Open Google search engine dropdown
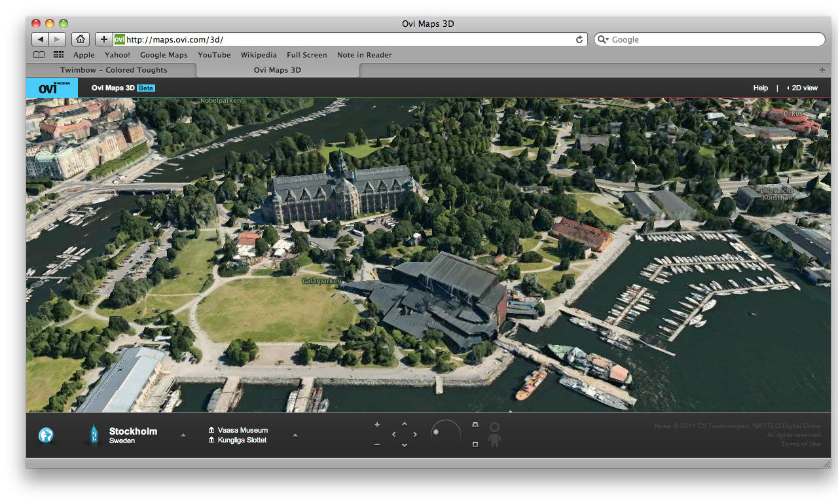Viewport: 838px width, 504px height. [x=603, y=40]
